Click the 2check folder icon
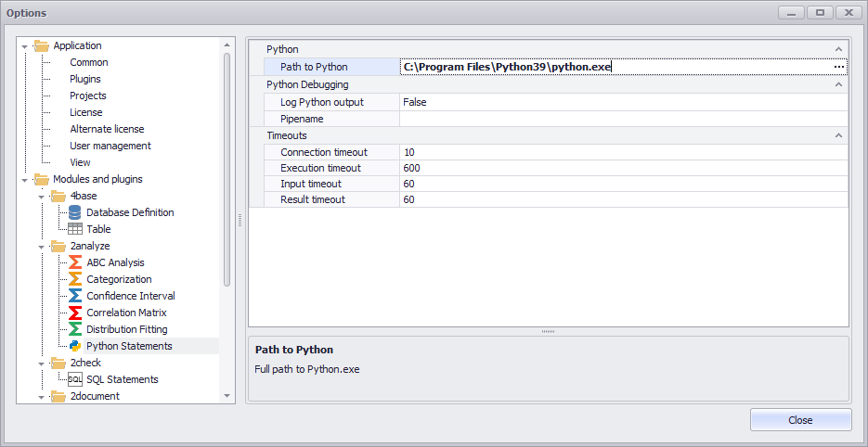Image resolution: width=868 pixels, height=447 pixels. pos(58,363)
